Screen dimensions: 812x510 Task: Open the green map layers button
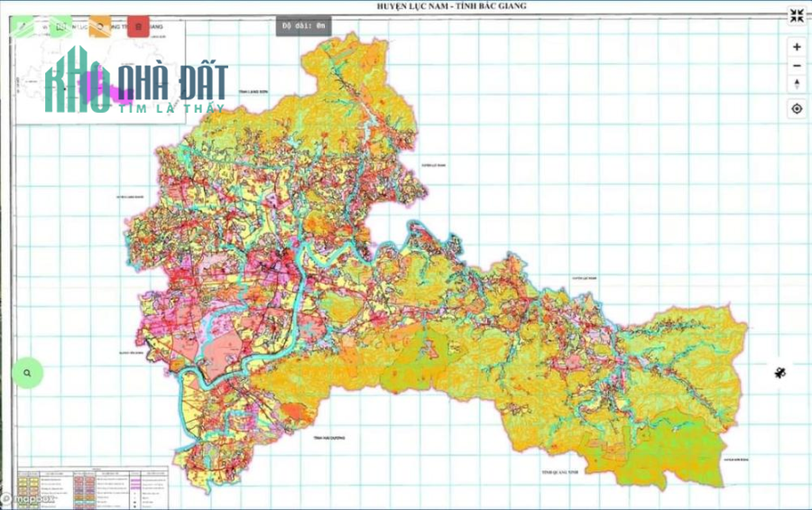pos(61,26)
